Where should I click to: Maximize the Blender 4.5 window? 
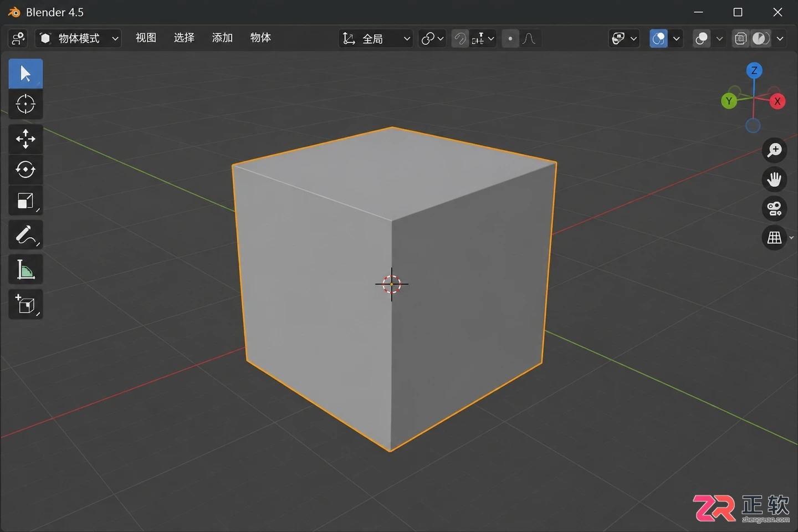(738, 12)
